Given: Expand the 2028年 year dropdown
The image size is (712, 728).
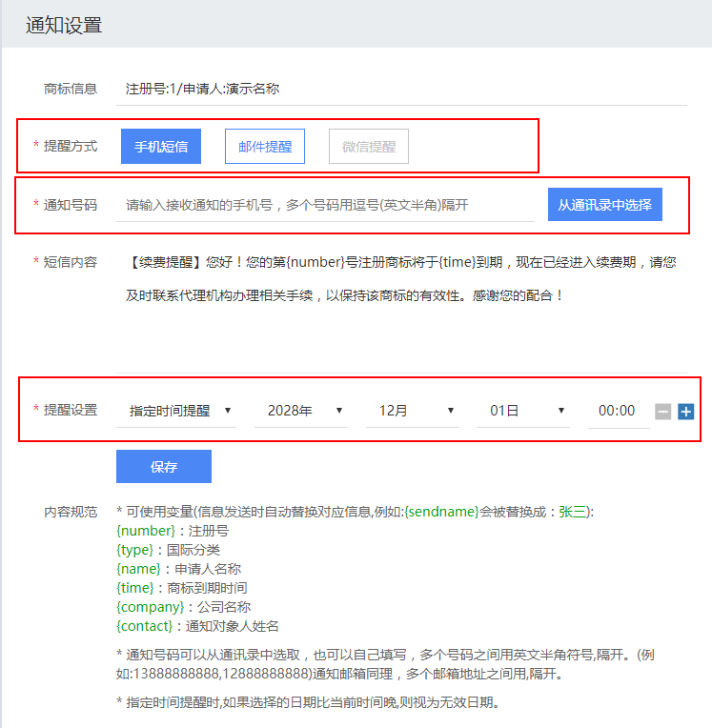Looking at the screenshot, I should click(x=300, y=411).
